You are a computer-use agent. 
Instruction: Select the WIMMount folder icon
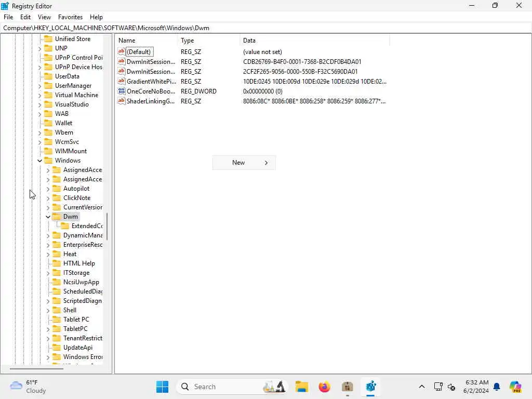point(48,151)
